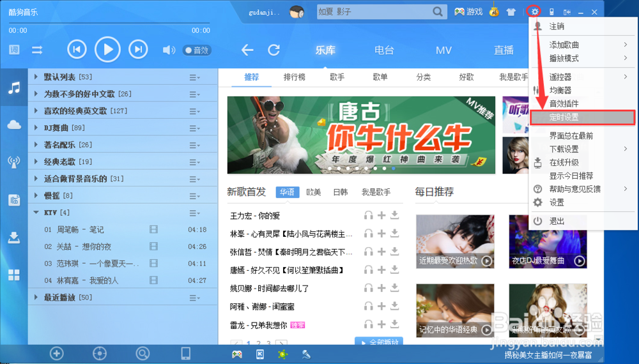This screenshot has height=364, width=639.
Task: Expand the 默认列表 playlist
Action: (x=36, y=77)
